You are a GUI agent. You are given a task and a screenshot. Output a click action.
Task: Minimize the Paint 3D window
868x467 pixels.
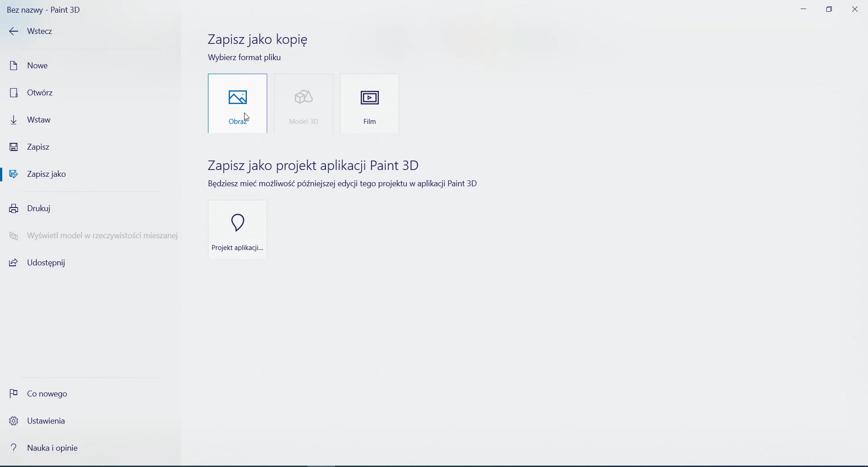[x=804, y=9]
